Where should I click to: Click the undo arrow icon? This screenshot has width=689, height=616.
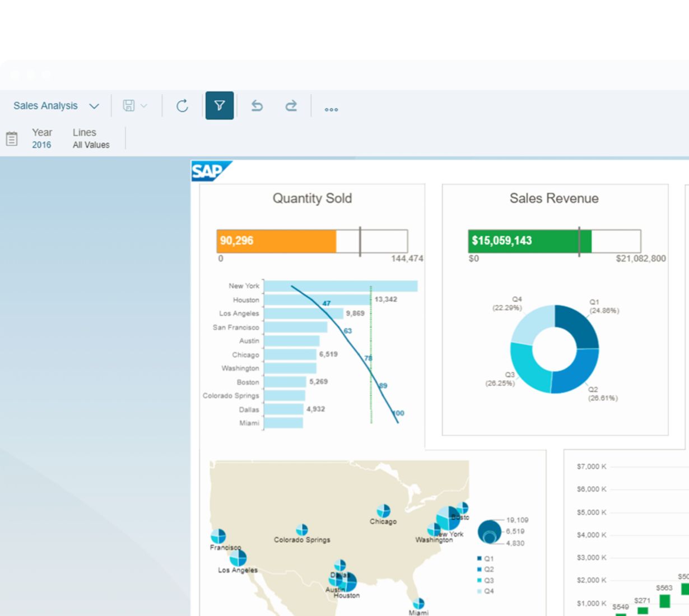point(257,106)
